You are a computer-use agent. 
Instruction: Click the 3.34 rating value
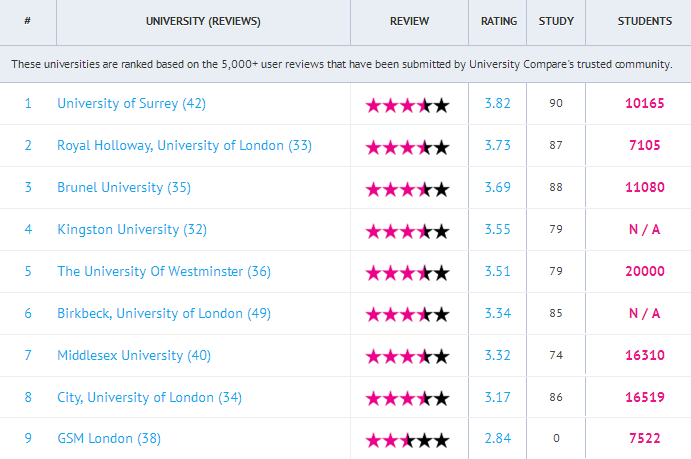(x=498, y=313)
